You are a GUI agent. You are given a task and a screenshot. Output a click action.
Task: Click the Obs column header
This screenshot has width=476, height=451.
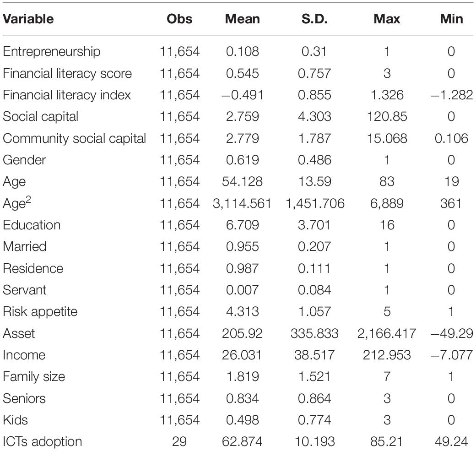179,19
